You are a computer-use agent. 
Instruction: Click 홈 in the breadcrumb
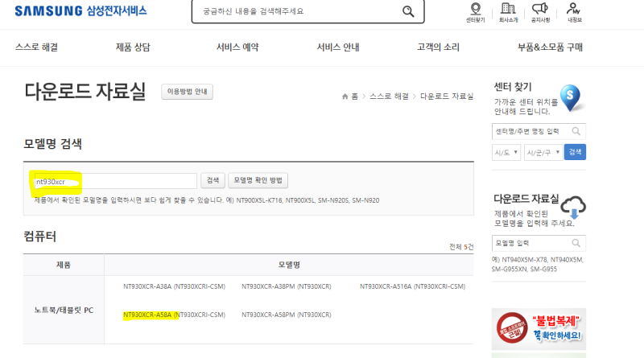(354, 97)
